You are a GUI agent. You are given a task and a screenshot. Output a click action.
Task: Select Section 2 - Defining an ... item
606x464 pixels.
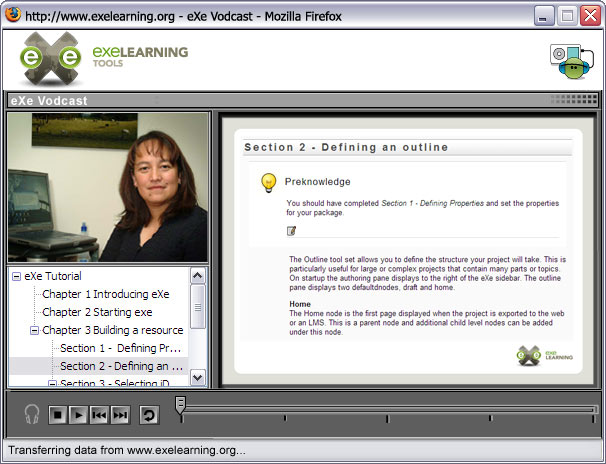[121, 366]
